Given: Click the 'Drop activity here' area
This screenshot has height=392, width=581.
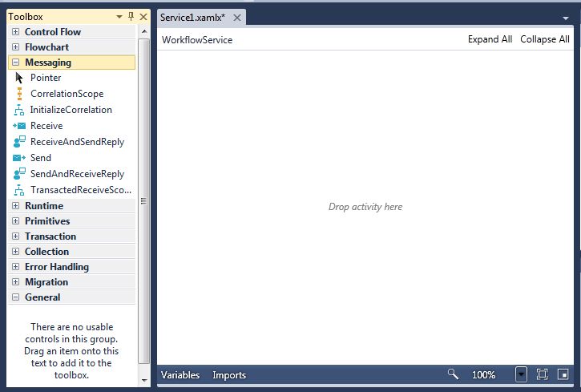Looking at the screenshot, I should click(x=365, y=207).
